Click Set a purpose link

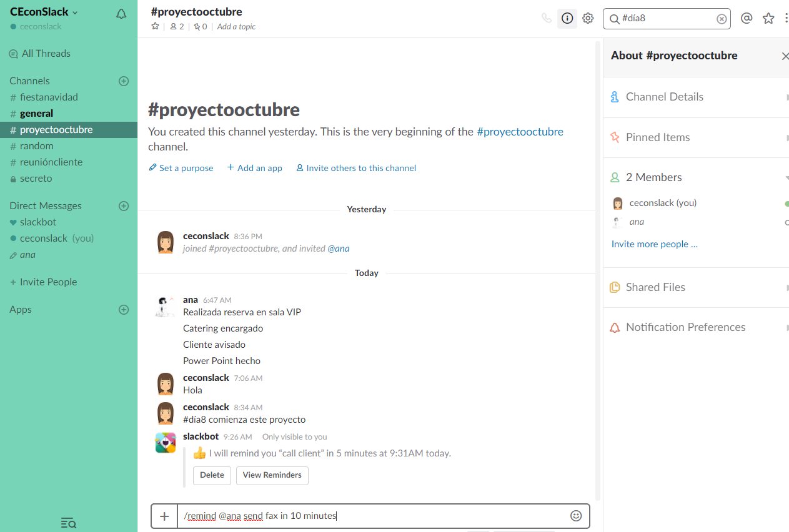tap(181, 168)
